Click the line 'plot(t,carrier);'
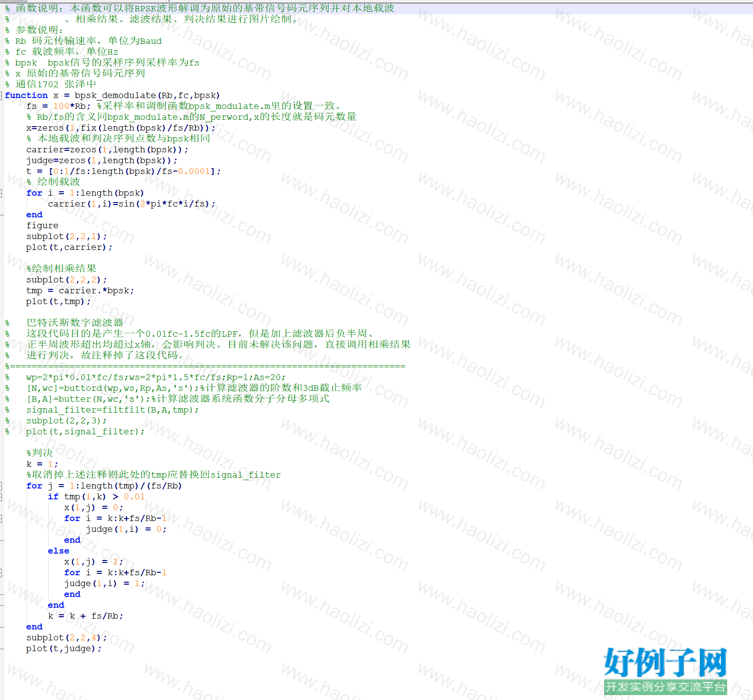Screen dimensions: 753x700 coord(69,247)
